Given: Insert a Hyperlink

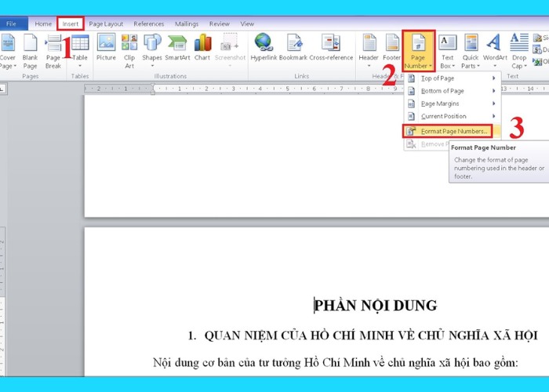Looking at the screenshot, I should click(264, 47).
